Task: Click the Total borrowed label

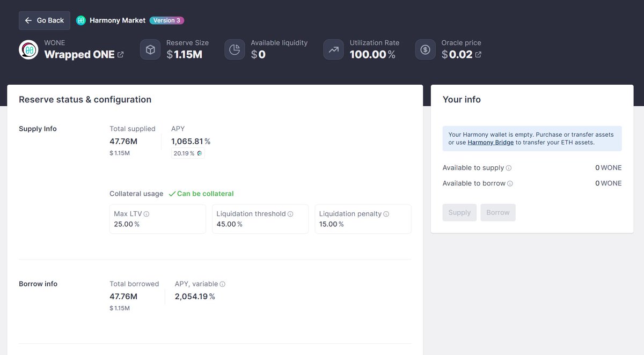Action: click(x=134, y=284)
